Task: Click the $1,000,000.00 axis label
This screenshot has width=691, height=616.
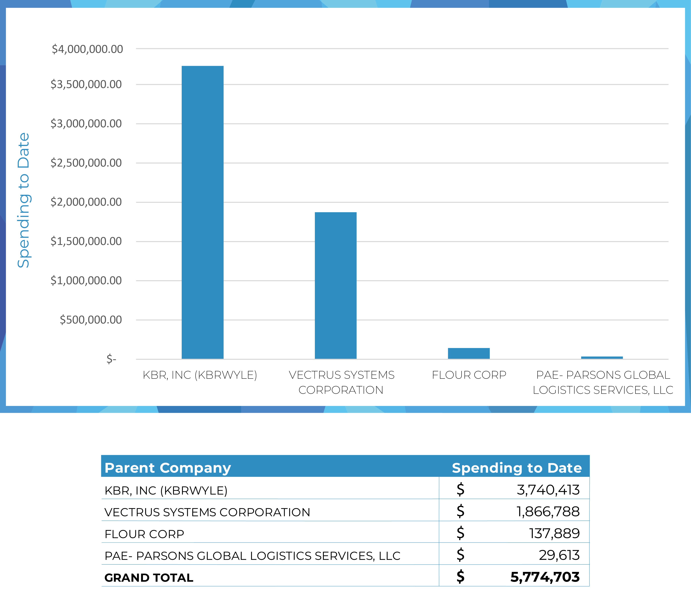Action: (x=86, y=281)
